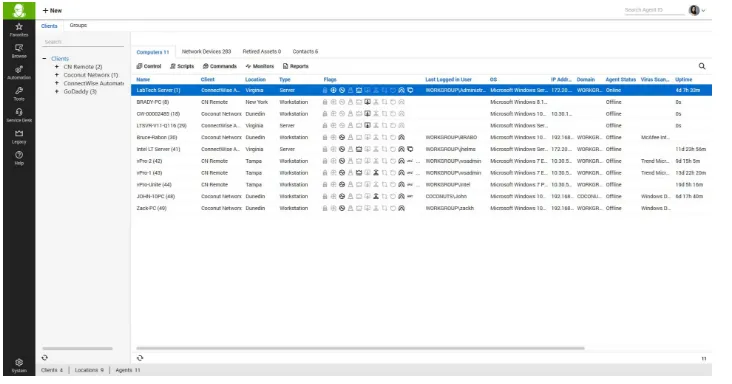Click the clients tree horizontal scrollbar
This screenshot has height=384, width=732.
[77, 348]
